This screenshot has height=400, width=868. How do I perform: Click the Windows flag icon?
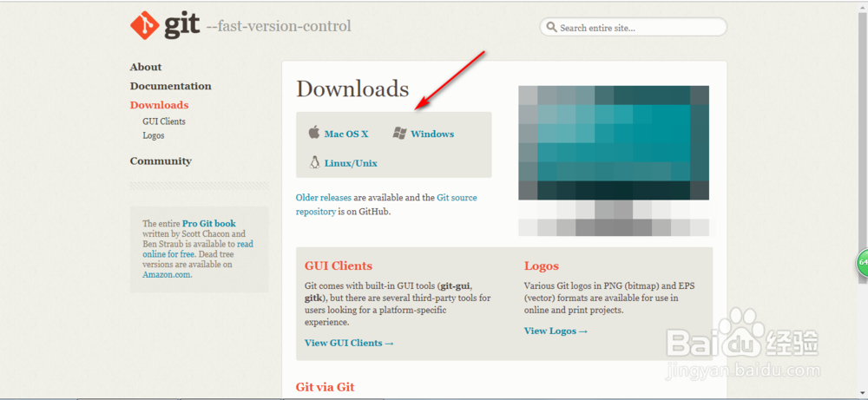tap(399, 134)
